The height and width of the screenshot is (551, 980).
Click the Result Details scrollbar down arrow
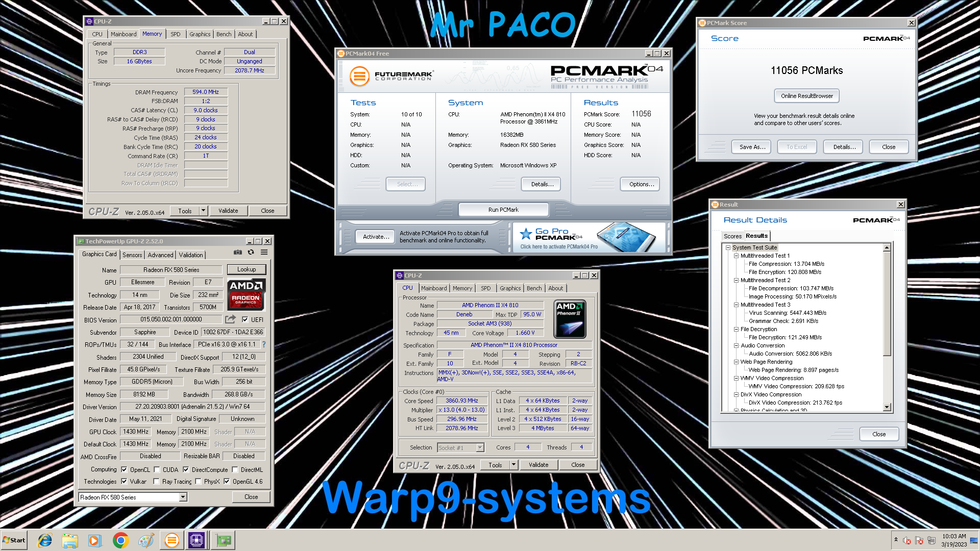tap(887, 407)
